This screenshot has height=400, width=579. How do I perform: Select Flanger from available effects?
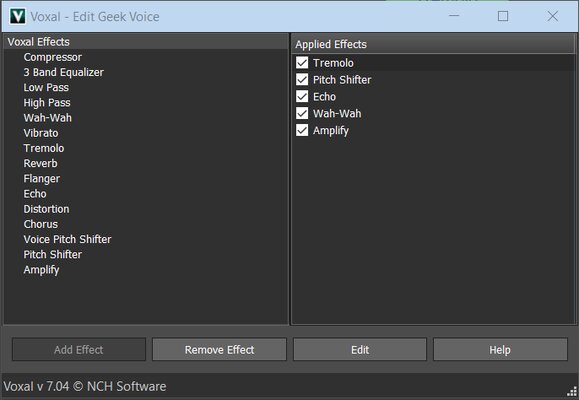41,179
